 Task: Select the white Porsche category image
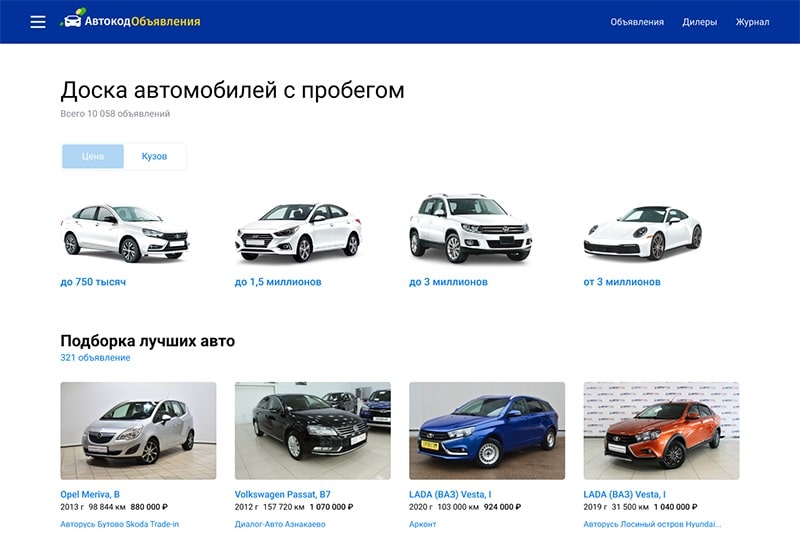[642, 231]
